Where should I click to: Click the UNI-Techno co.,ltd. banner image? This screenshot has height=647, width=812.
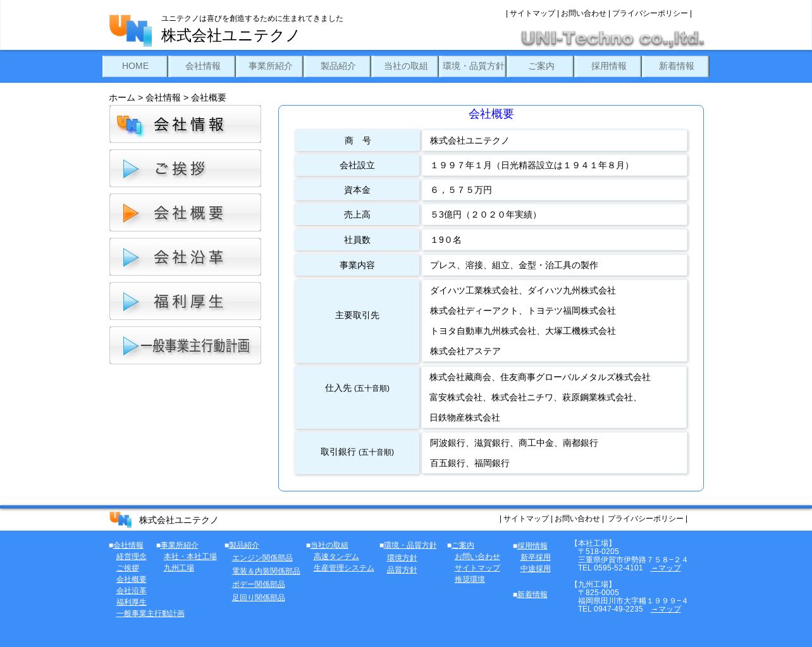612,39
